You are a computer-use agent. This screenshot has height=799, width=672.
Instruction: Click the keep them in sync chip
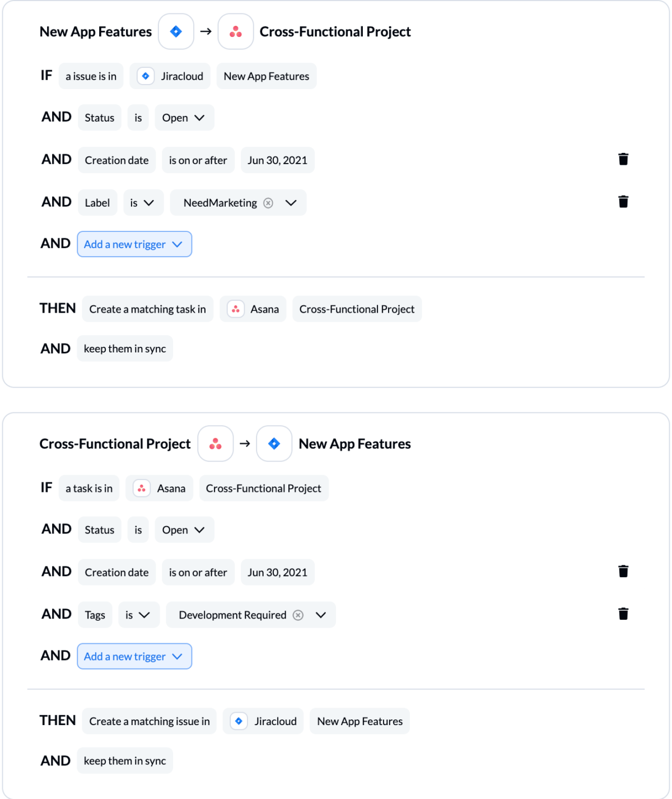pyautogui.click(x=125, y=348)
